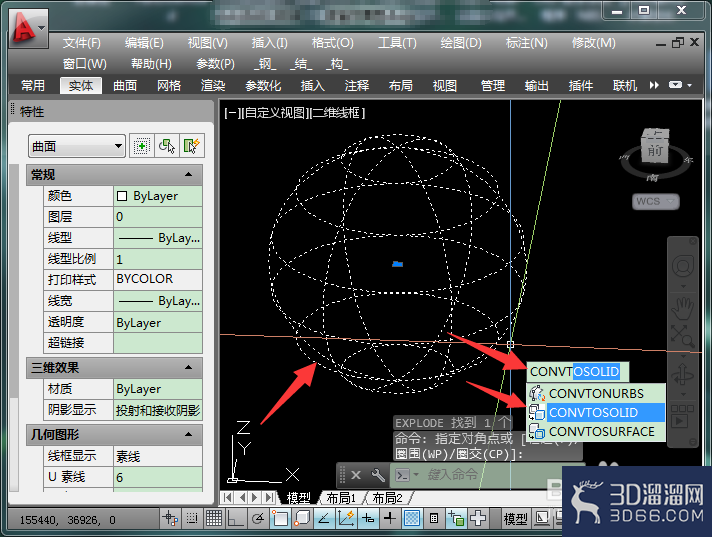Click the Select Objects icon in Properties
712x537 pixels.
(167, 146)
